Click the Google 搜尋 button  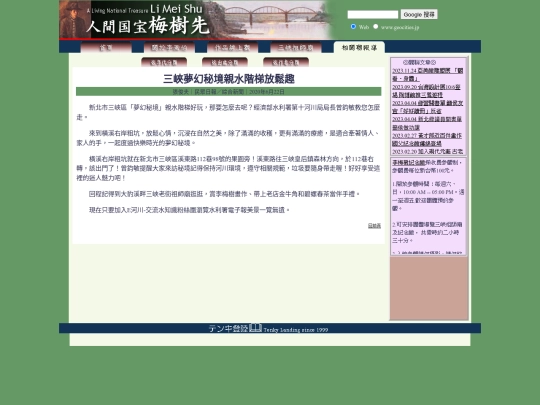[x=419, y=14]
